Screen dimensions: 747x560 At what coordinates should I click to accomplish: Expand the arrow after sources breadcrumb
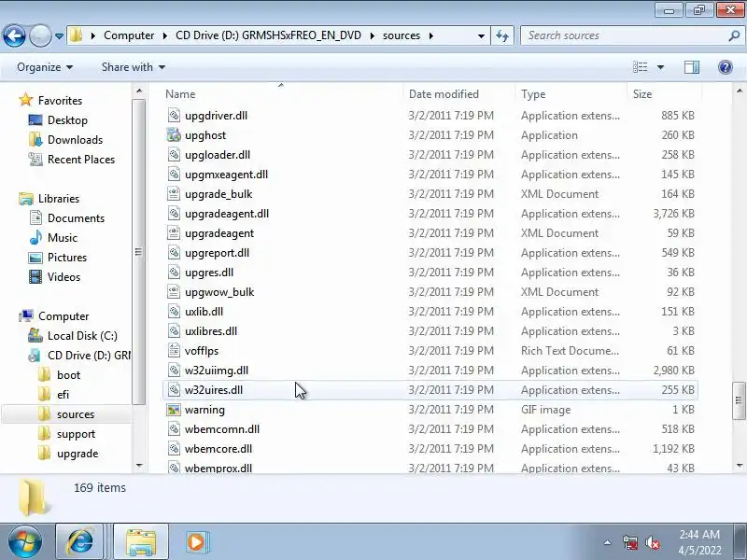(431, 35)
